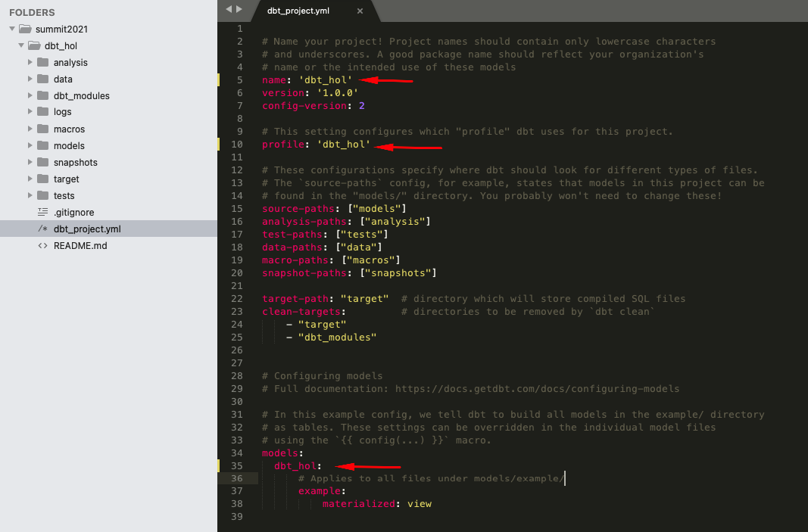The width and height of the screenshot is (808, 532).
Task: Close the dbt_project.yml tab
Action: (360, 11)
